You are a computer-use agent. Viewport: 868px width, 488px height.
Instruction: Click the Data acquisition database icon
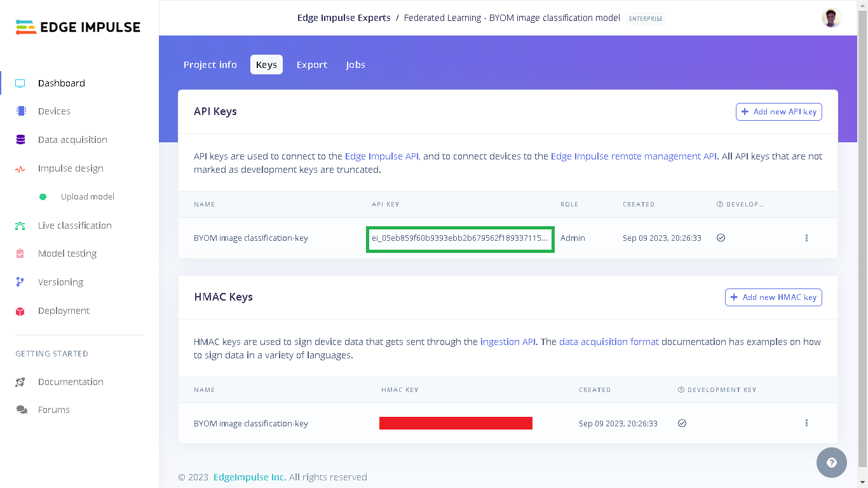point(20,140)
